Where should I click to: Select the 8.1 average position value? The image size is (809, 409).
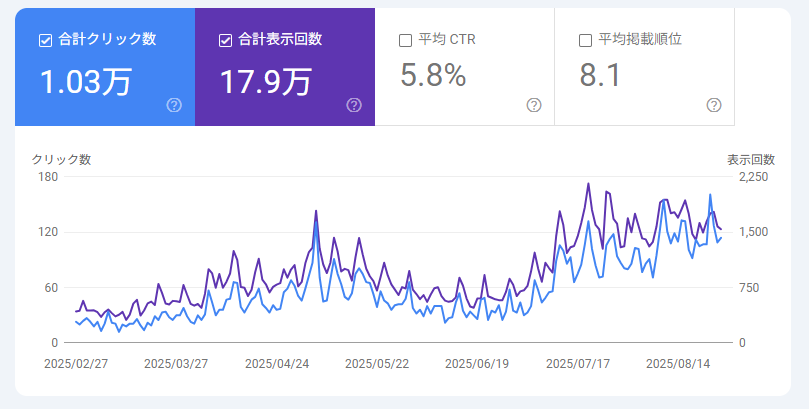601,75
